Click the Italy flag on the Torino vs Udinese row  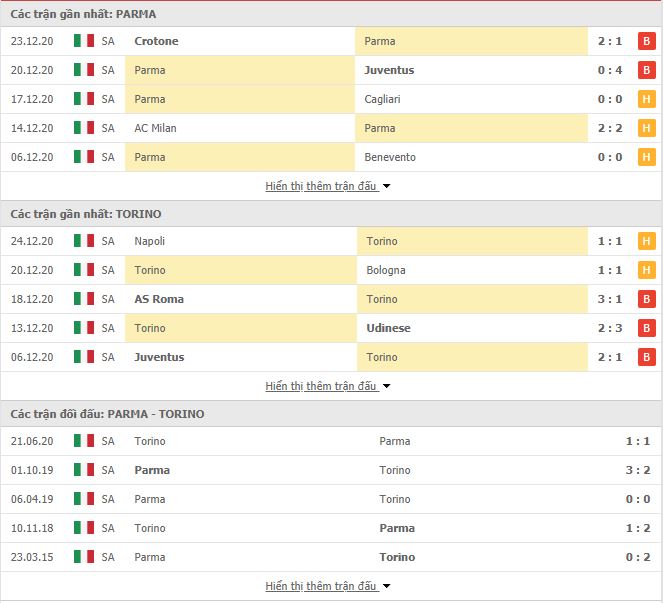[x=84, y=328]
